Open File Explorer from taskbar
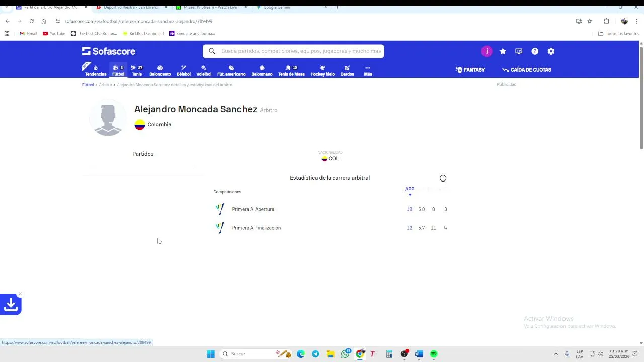Image resolution: width=644 pixels, height=362 pixels. click(x=330, y=354)
